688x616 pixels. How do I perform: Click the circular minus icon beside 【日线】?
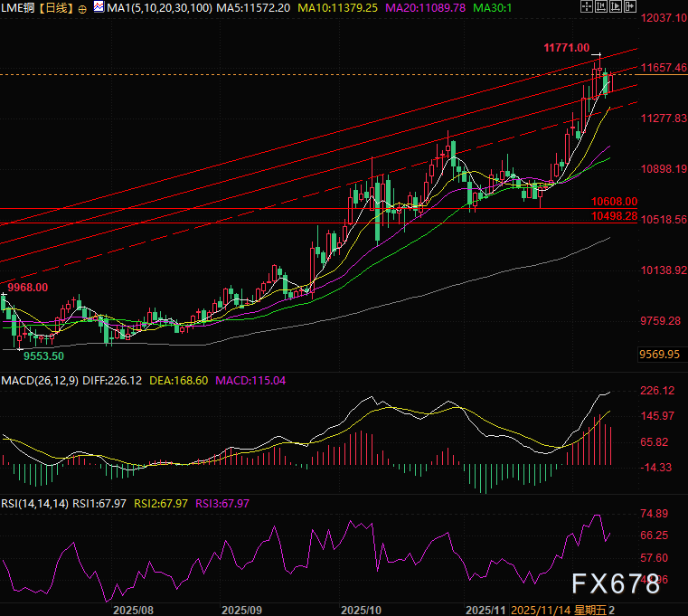(83, 7)
